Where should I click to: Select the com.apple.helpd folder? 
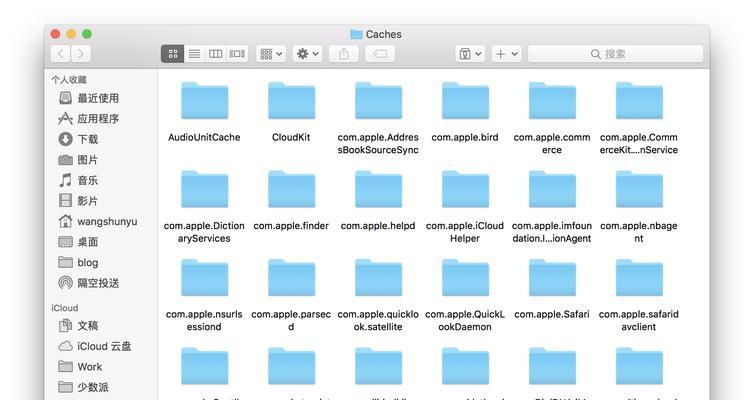coord(378,189)
